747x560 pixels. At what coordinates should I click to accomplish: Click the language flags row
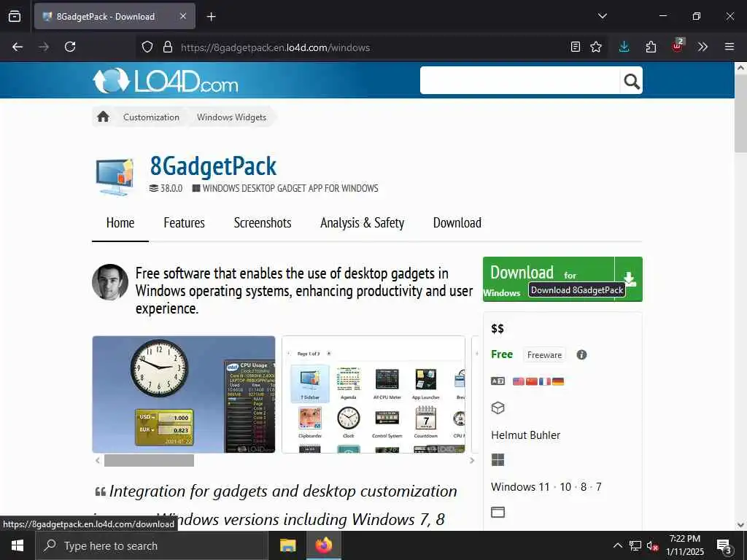pos(538,381)
